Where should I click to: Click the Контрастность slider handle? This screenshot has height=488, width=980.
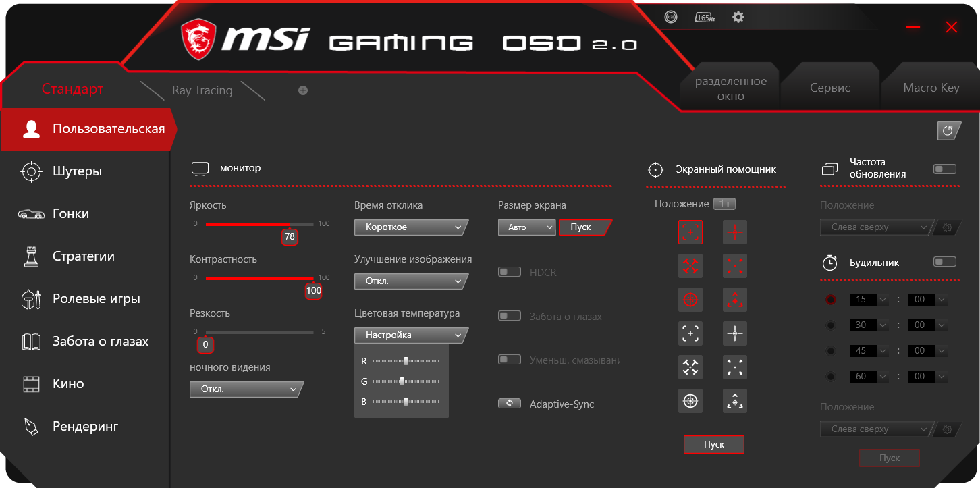[313, 290]
